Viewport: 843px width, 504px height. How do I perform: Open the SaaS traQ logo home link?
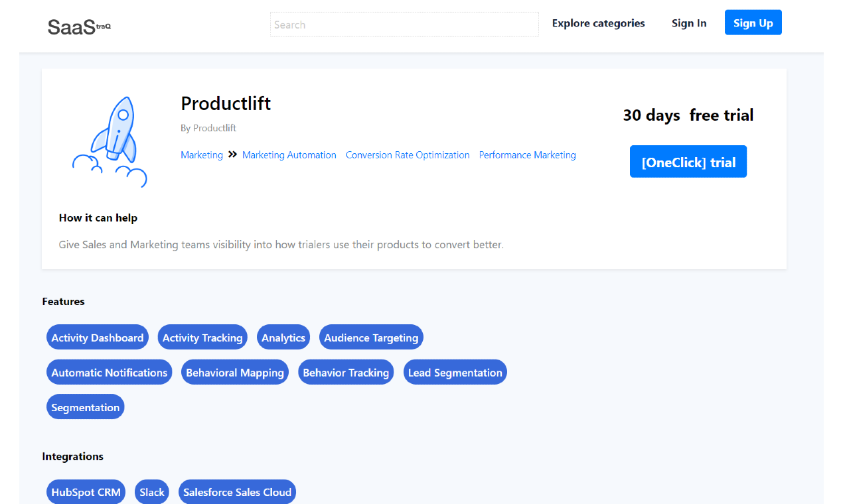click(79, 27)
